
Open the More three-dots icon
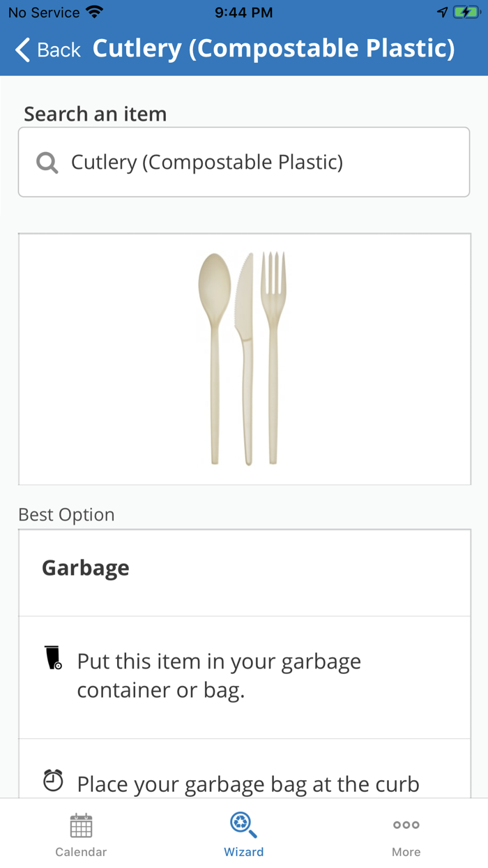coord(406,825)
